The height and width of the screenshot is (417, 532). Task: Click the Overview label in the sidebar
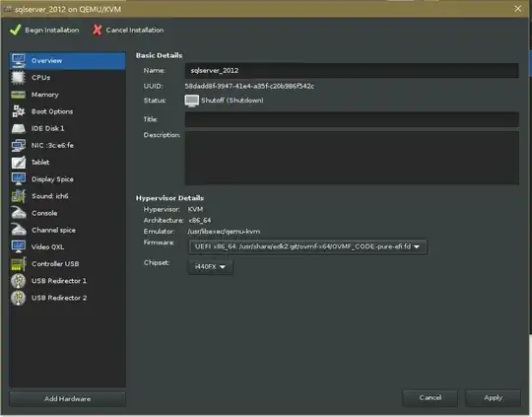[x=47, y=61]
